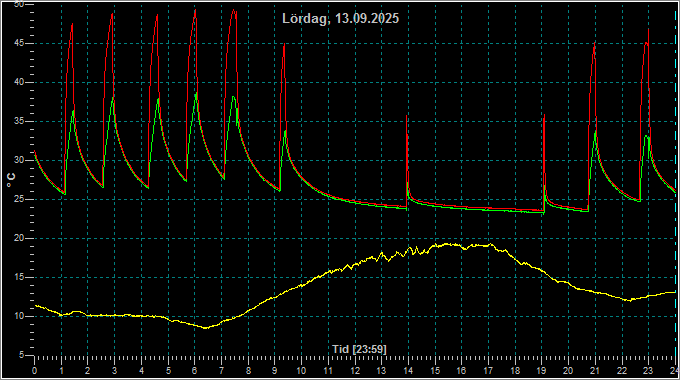Click the y-axis value label '10'
The width and height of the screenshot is (680, 380).
(19, 316)
